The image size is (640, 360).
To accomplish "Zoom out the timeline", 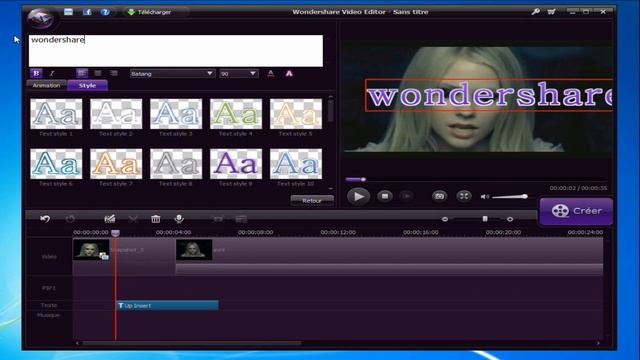I will (445, 219).
